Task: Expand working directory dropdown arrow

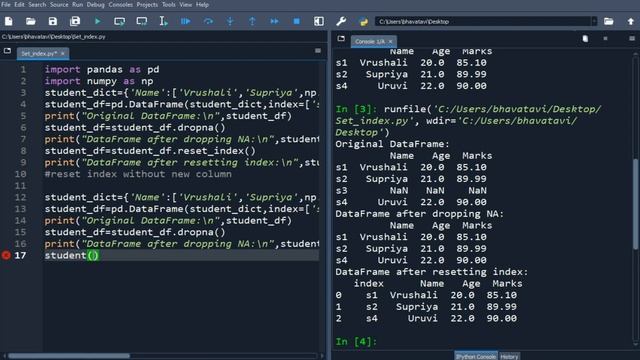Action: [594, 21]
